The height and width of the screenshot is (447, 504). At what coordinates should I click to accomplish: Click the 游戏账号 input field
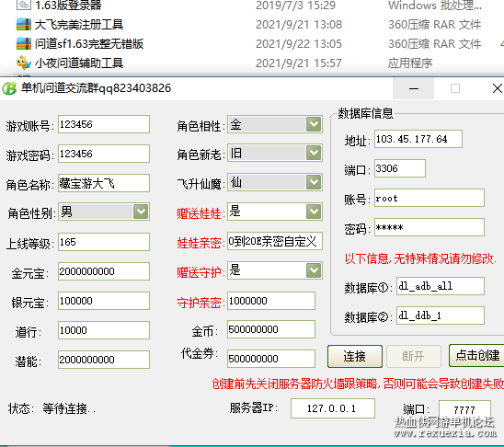pos(104,124)
